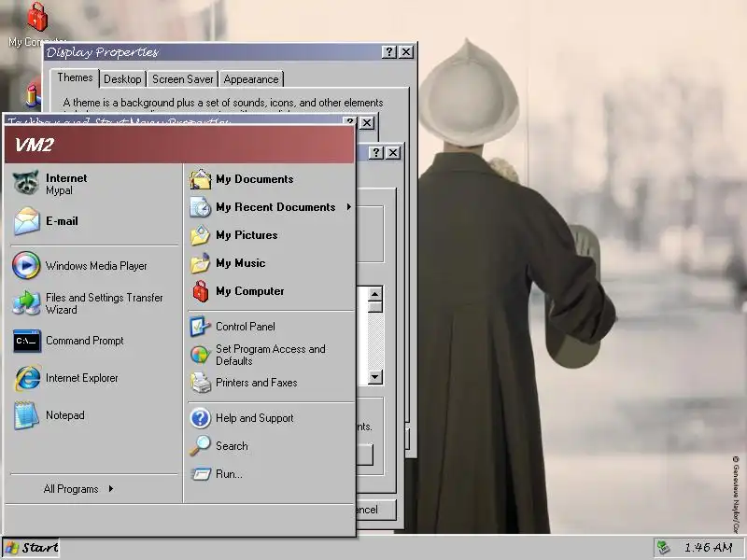This screenshot has height=560, width=747.
Task: Click the clock showing 1:46 AM
Action: [709, 548]
